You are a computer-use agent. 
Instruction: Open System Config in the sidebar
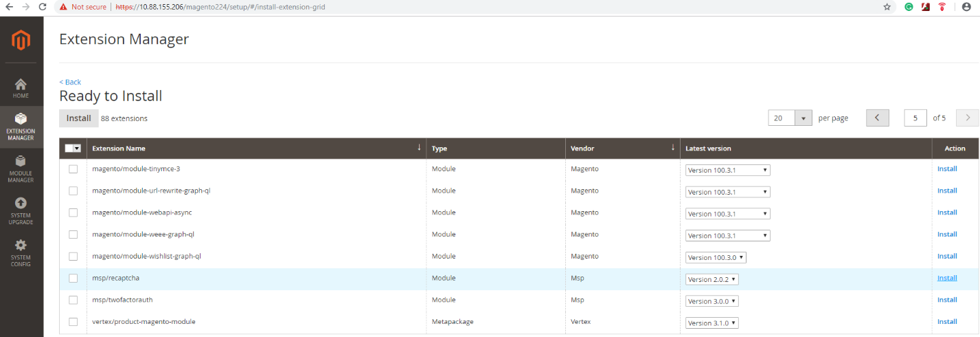pyautogui.click(x=21, y=252)
